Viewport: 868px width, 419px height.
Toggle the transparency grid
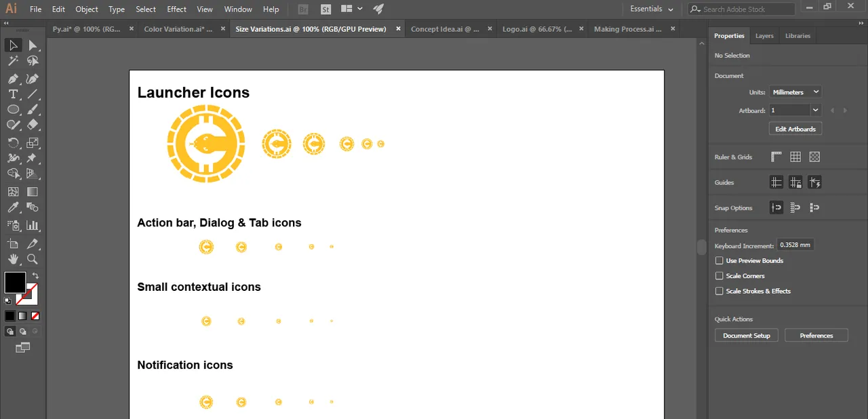point(814,157)
